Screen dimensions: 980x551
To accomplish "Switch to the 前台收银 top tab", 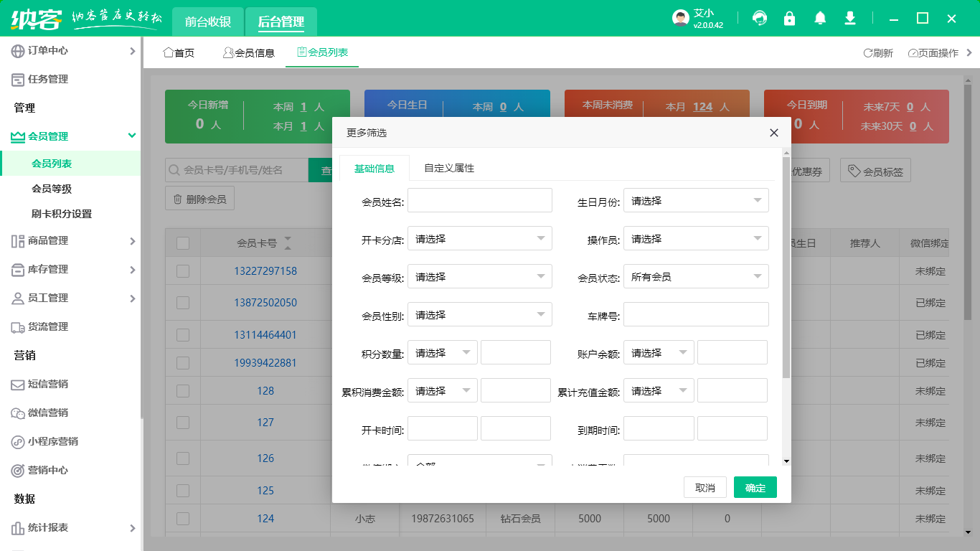I will click(208, 22).
